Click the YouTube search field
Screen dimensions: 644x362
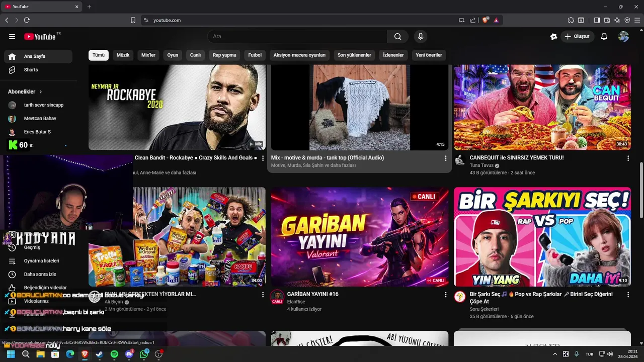[297, 36]
